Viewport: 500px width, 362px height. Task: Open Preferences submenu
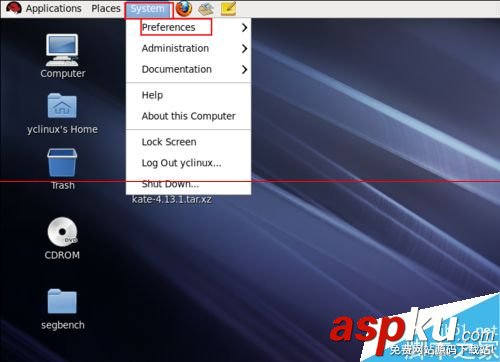coord(188,27)
